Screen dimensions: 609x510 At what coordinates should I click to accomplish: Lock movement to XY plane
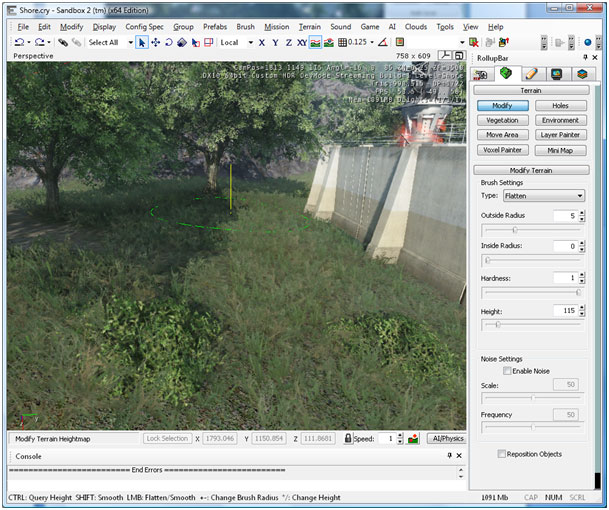click(x=302, y=42)
